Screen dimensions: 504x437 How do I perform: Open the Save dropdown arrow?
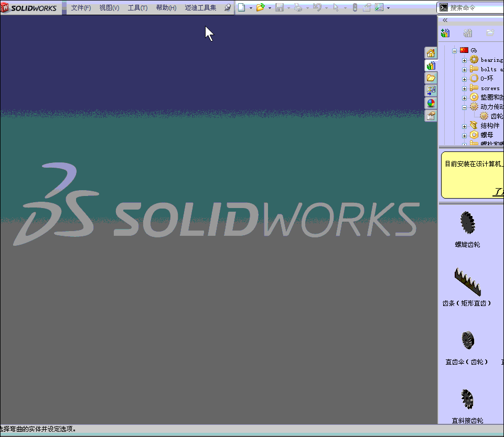[288, 8]
